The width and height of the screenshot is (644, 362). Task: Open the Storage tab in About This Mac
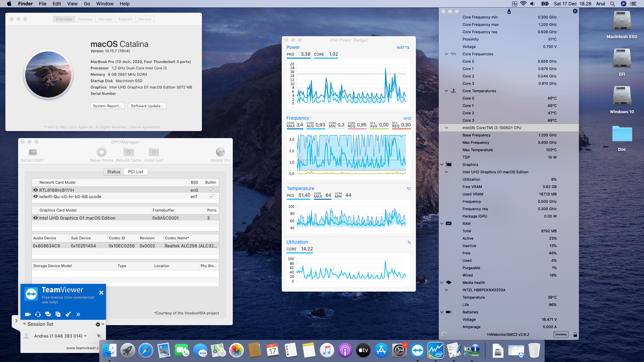click(105, 19)
